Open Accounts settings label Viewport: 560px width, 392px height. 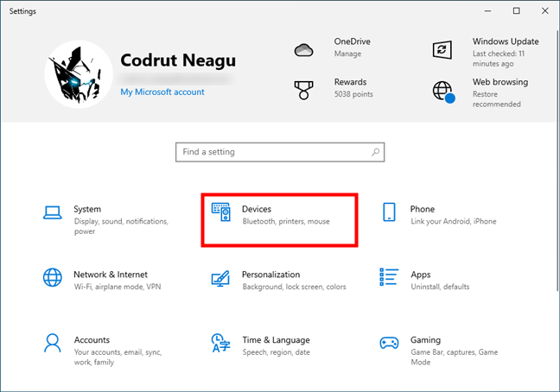click(92, 340)
